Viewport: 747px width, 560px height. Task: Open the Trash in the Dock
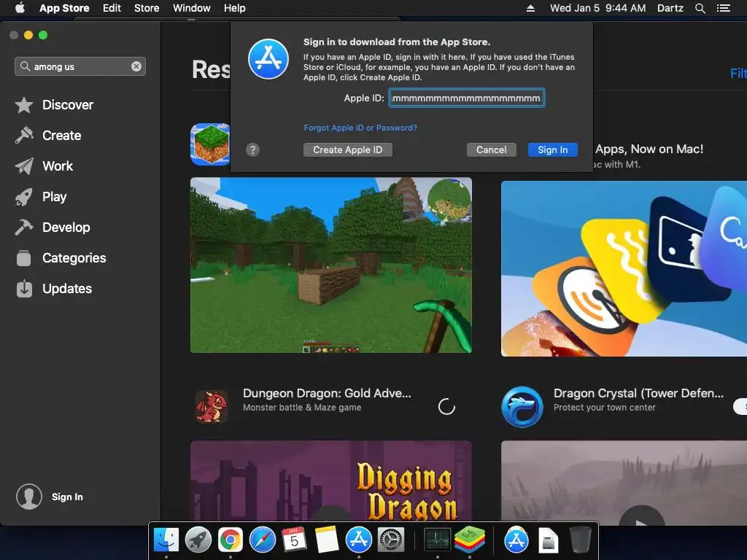tap(580, 540)
